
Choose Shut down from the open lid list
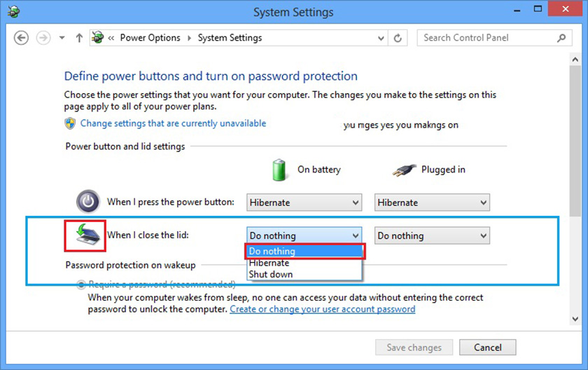point(271,274)
